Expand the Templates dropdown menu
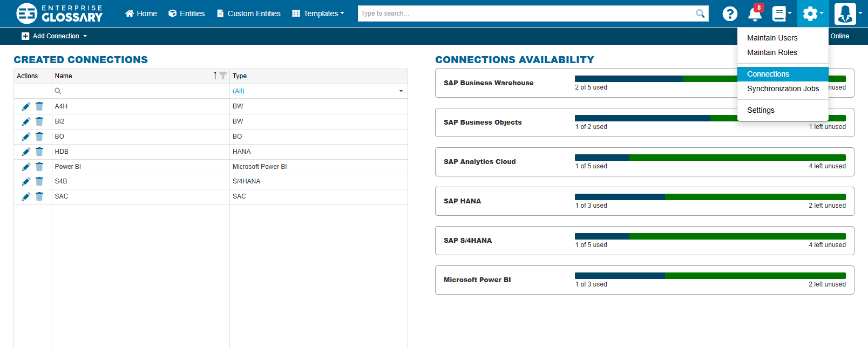 (x=318, y=13)
